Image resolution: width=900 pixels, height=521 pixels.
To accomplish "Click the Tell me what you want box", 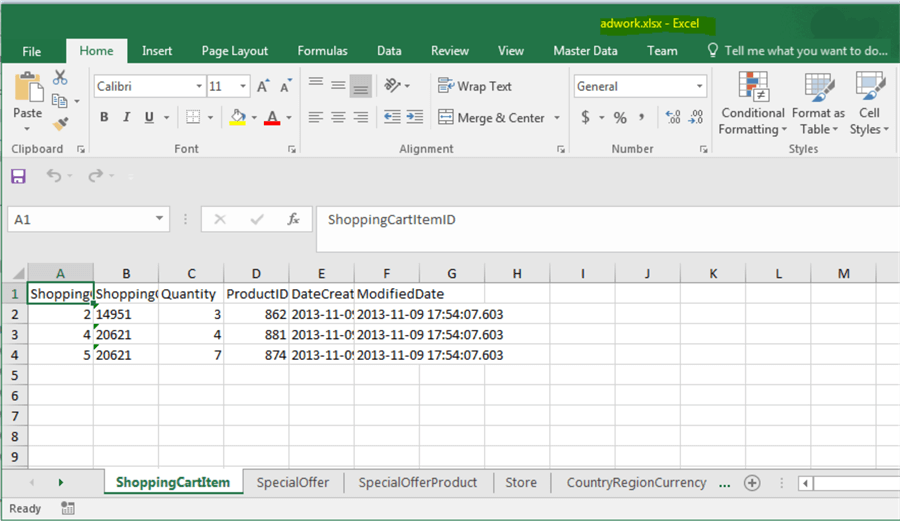I will (x=798, y=51).
